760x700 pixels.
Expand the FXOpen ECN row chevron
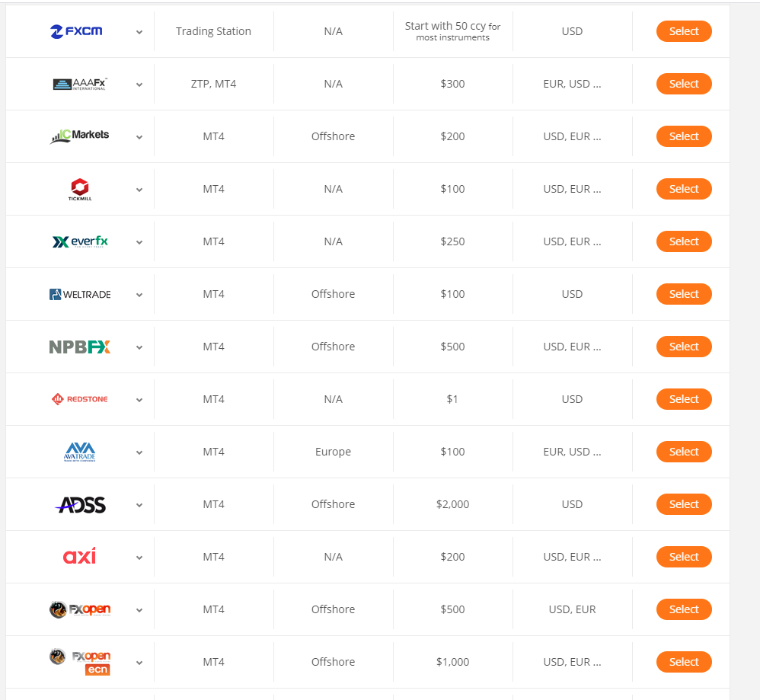139,663
